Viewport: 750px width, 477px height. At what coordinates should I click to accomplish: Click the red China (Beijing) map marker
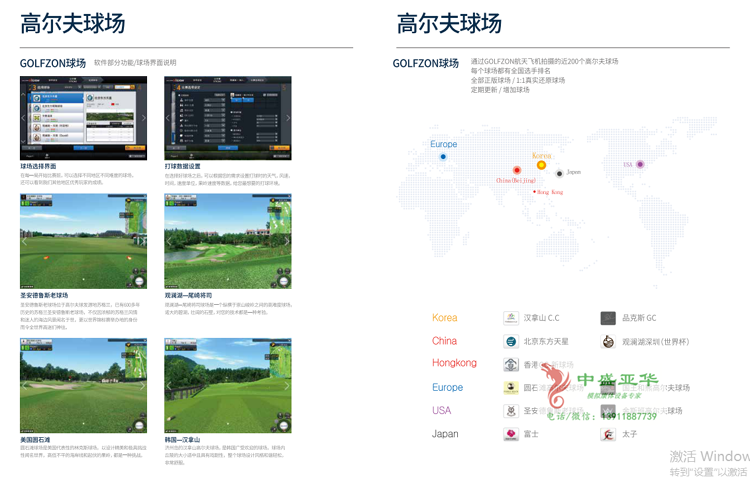click(517, 171)
